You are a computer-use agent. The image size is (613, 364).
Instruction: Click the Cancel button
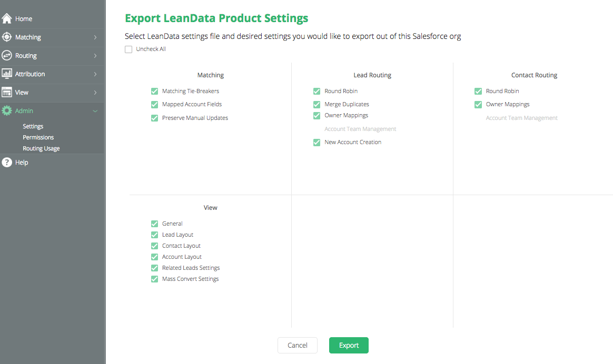pos(298,345)
